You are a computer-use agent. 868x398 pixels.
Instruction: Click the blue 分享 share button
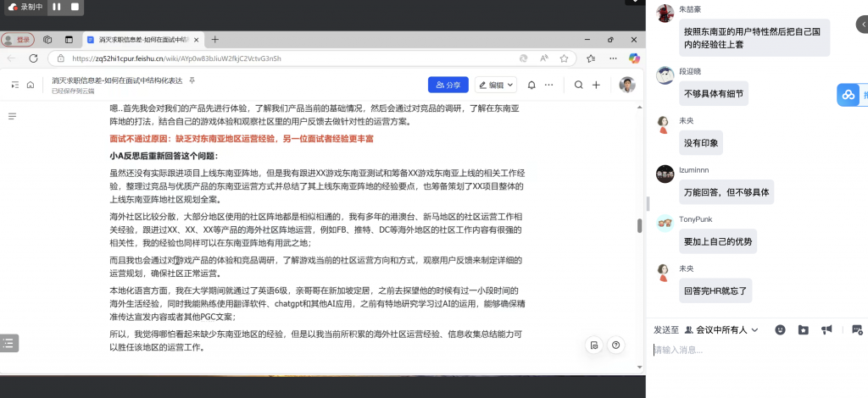point(448,85)
